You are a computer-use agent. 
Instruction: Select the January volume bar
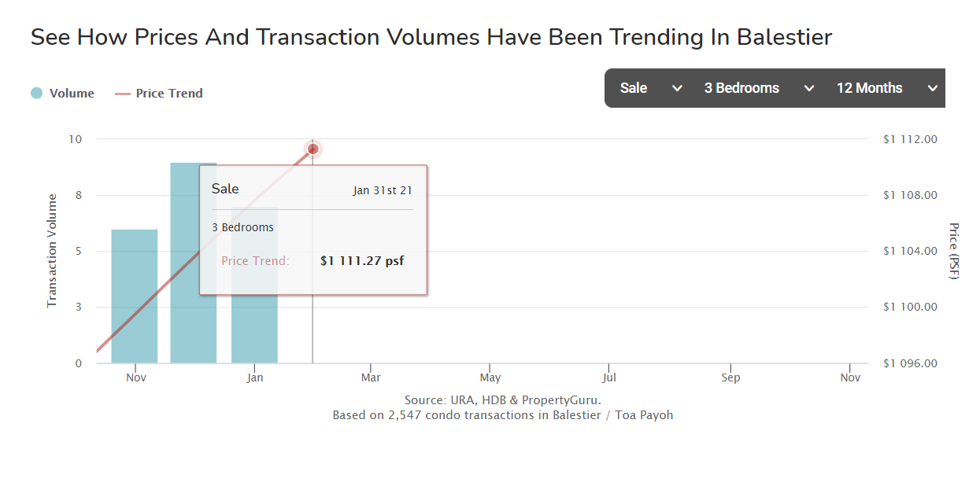pos(254,329)
